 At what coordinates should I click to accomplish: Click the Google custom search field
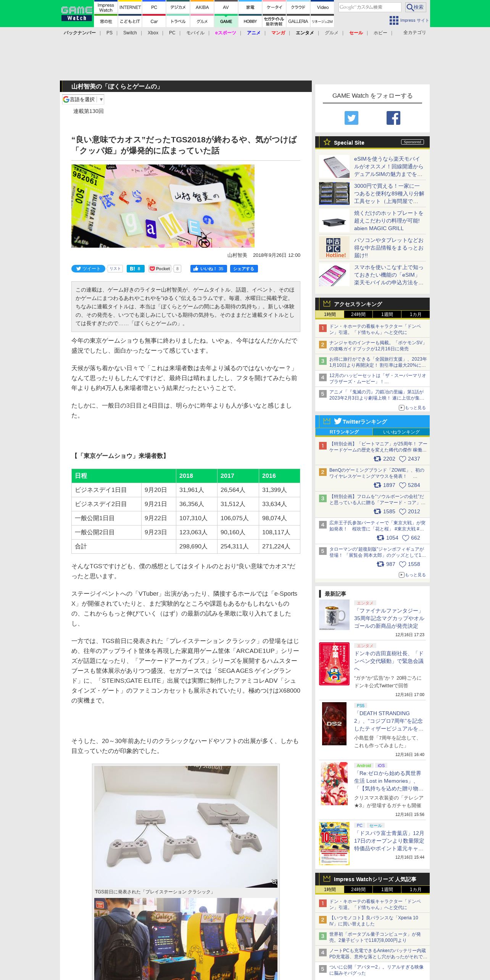[370, 7]
